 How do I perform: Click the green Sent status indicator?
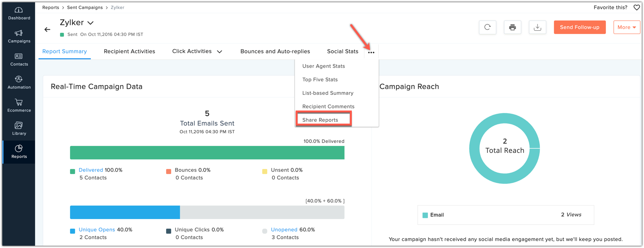pos(62,35)
